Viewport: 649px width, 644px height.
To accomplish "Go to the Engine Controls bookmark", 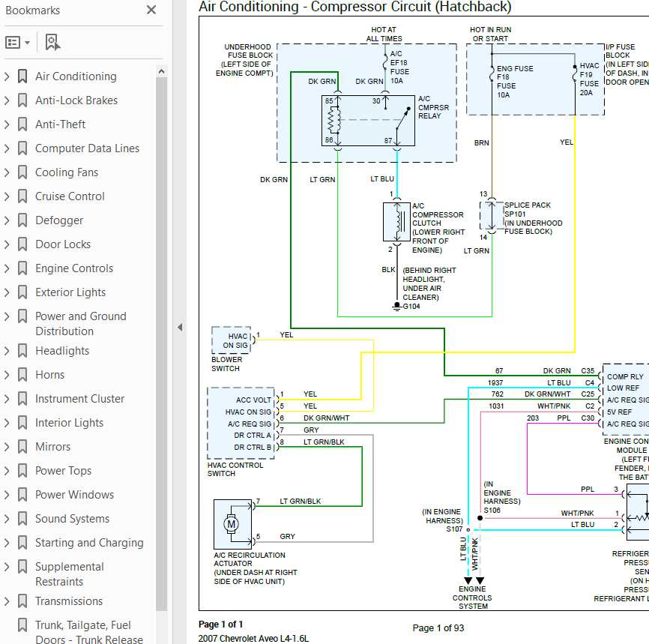I will click(74, 269).
